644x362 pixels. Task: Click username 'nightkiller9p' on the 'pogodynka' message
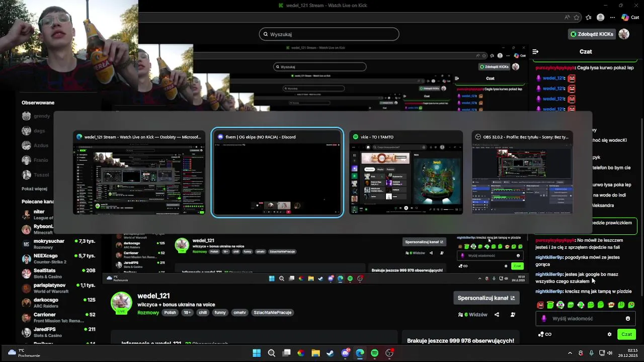pyautogui.click(x=549, y=257)
